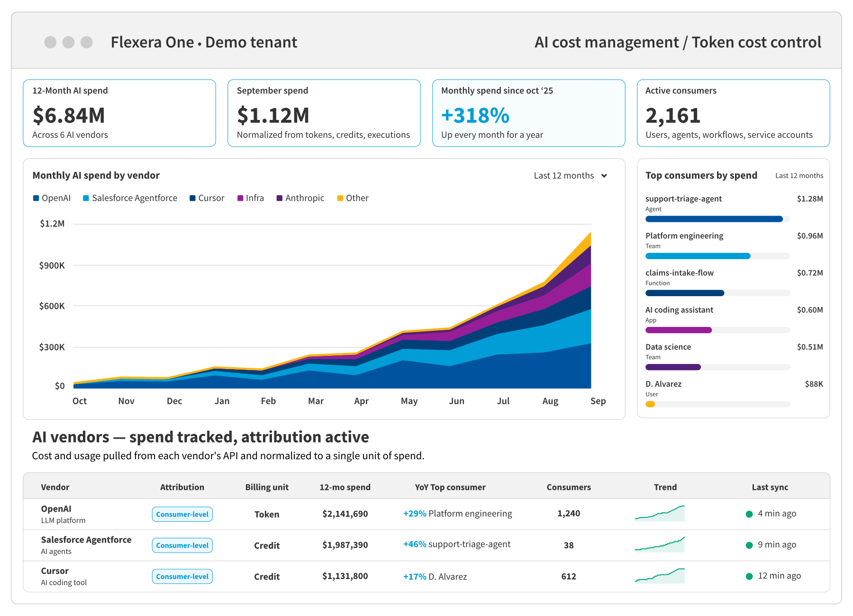853x616 pixels.
Task: Click +29% Platform engineering cell
Action: pos(458,514)
